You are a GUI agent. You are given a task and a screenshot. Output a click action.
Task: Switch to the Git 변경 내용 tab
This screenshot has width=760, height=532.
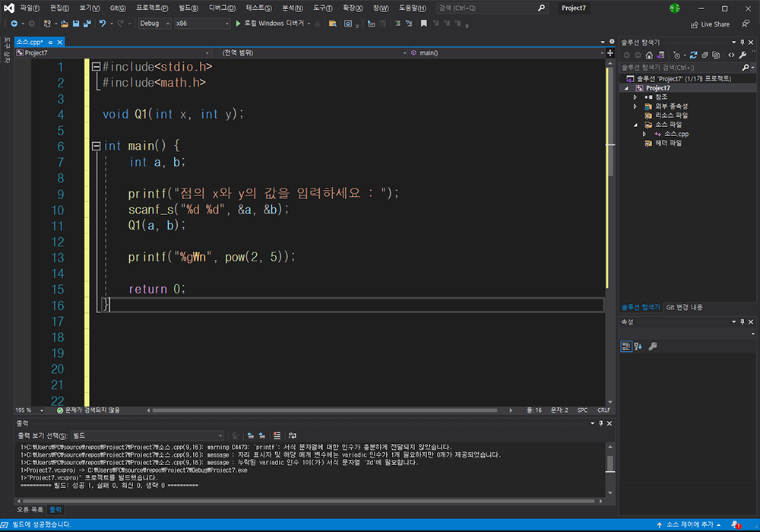[x=684, y=307]
